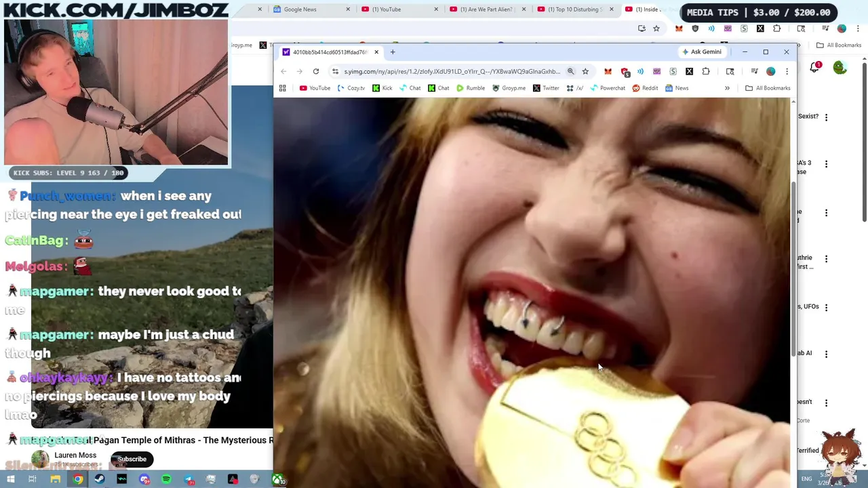Open the Kick bookmark
The image size is (868, 488).
coord(382,88)
